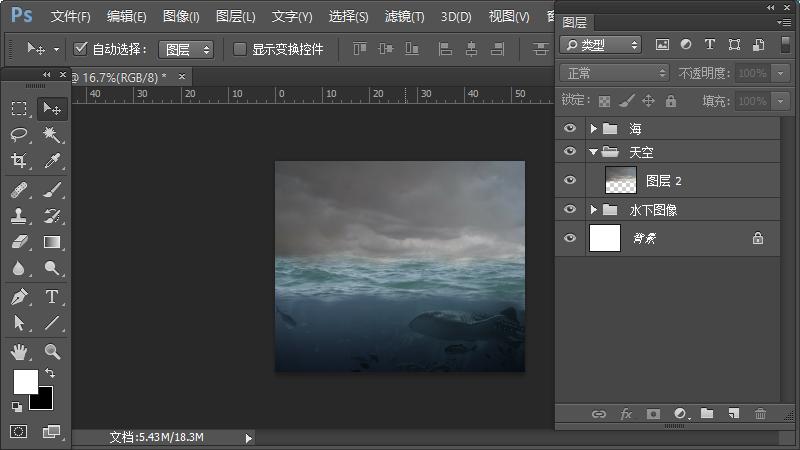Viewport: 800px width, 450px height.
Task: Expand the 水下图像 layer group
Action: (x=593, y=210)
